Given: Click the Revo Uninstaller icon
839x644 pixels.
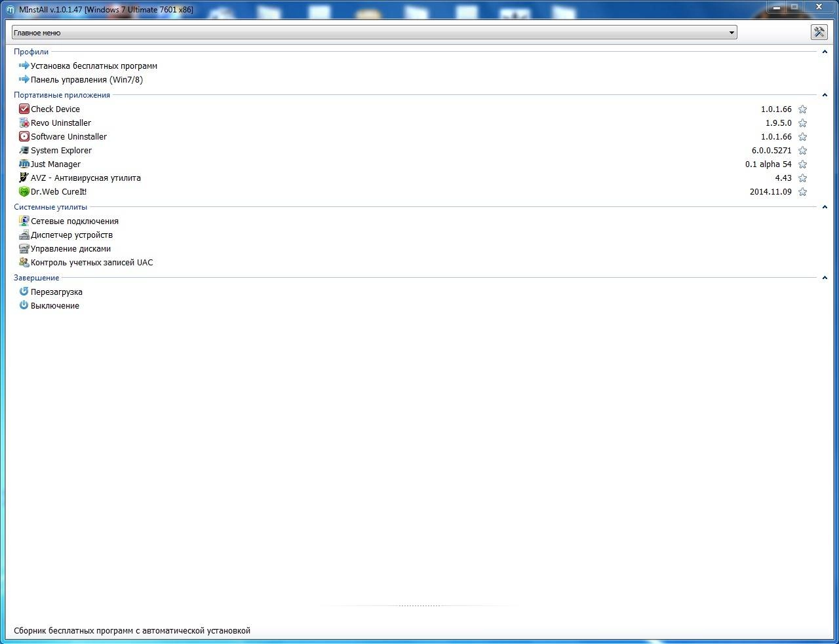Looking at the screenshot, I should click(24, 123).
